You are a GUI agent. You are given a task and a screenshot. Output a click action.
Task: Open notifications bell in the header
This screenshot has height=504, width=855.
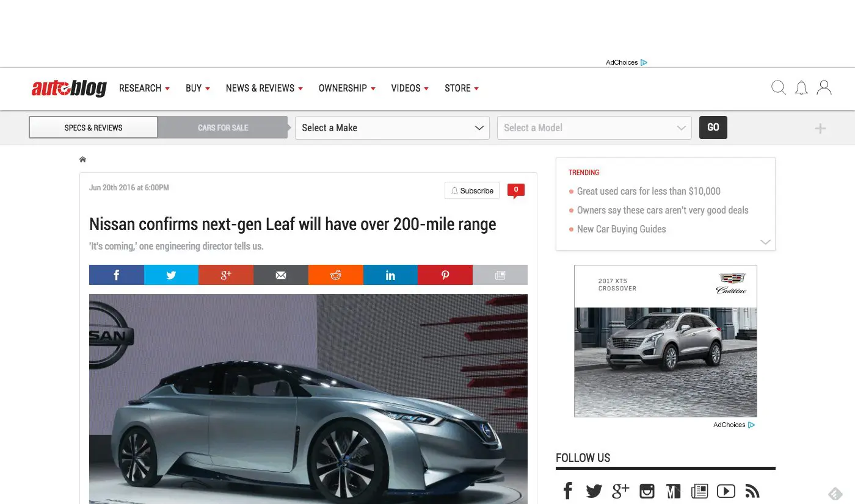(801, 88)
